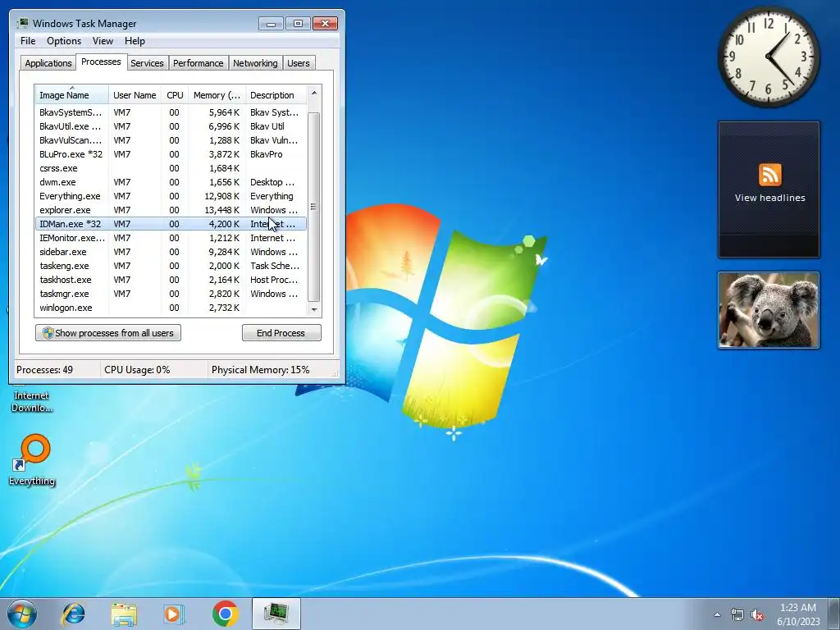Select the taskhost.exe process
This screenshot has width=840, height=630.
(171, 280)
